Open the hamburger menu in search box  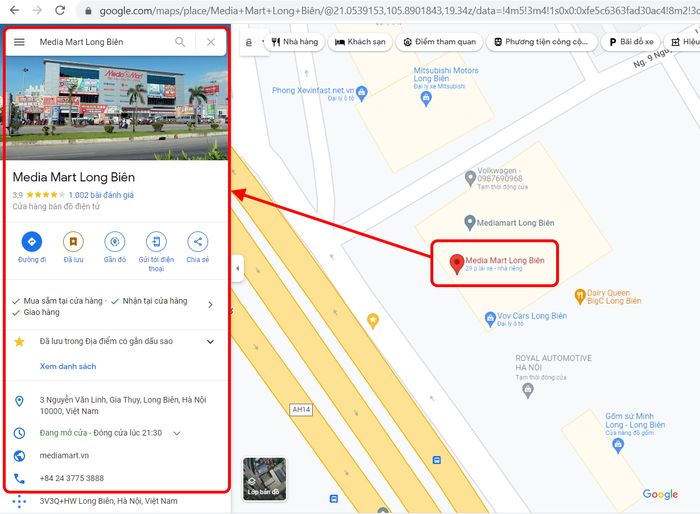click(19, 42)
